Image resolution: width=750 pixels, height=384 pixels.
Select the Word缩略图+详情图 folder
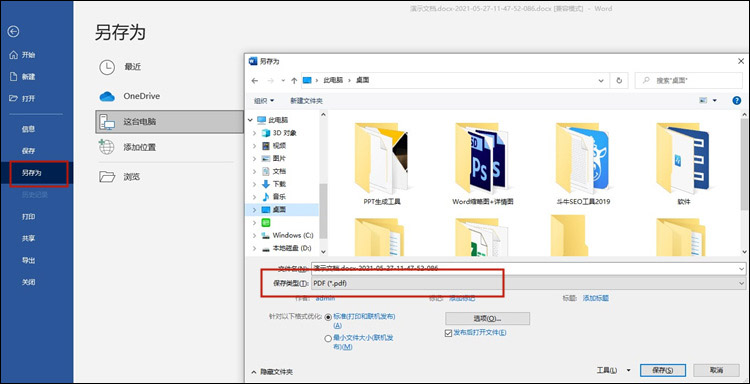coord(483,164)
